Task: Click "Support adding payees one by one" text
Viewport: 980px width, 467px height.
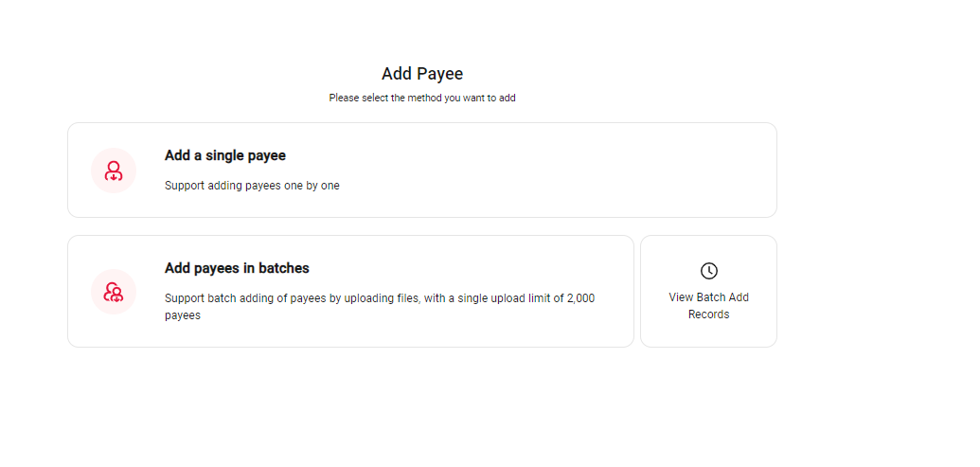Action: 252,186
